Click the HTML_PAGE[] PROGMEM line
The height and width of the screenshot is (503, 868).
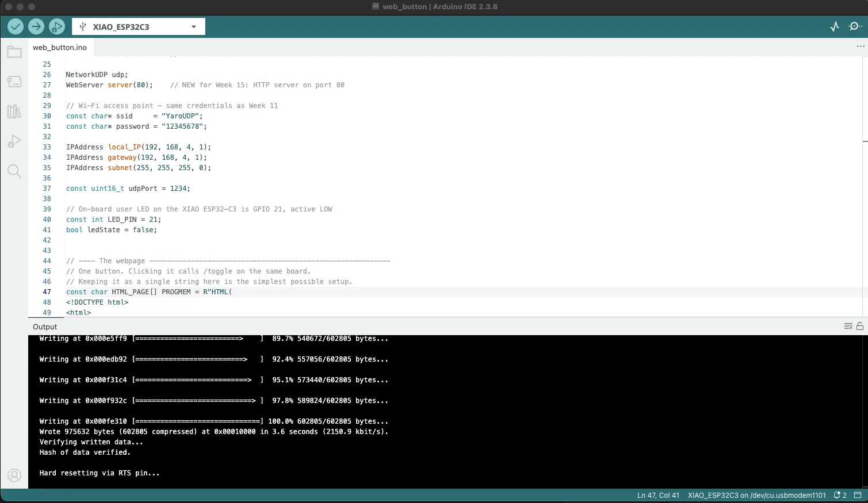(x=149, y=292)
